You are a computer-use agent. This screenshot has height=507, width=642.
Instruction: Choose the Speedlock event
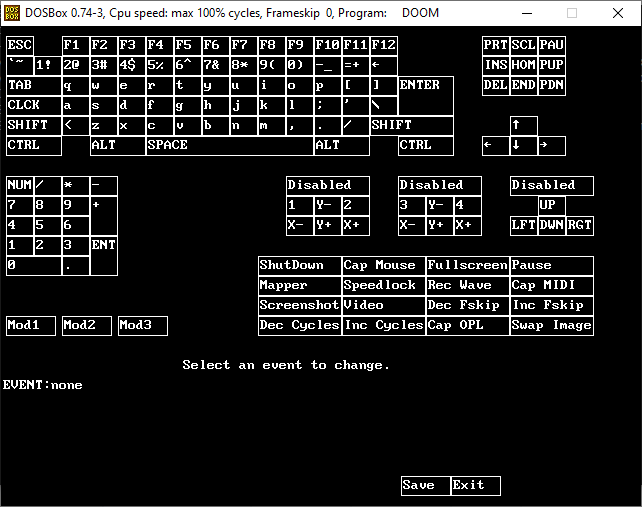[x=384, y=286]
